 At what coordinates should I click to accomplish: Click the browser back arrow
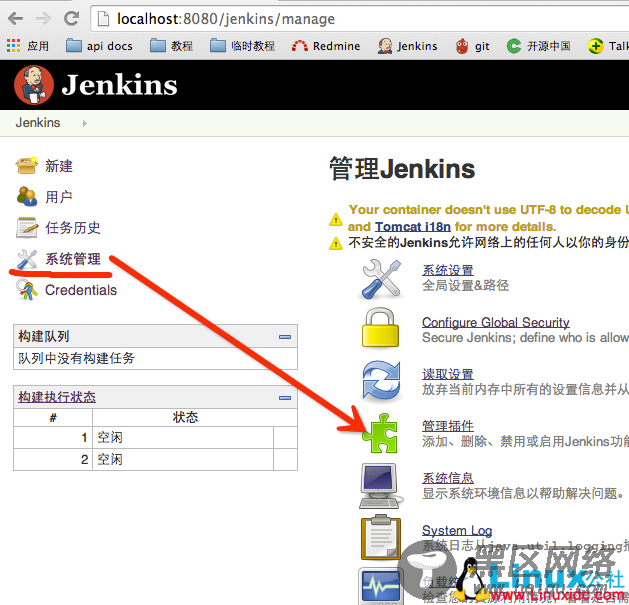[x=15, y=18]
